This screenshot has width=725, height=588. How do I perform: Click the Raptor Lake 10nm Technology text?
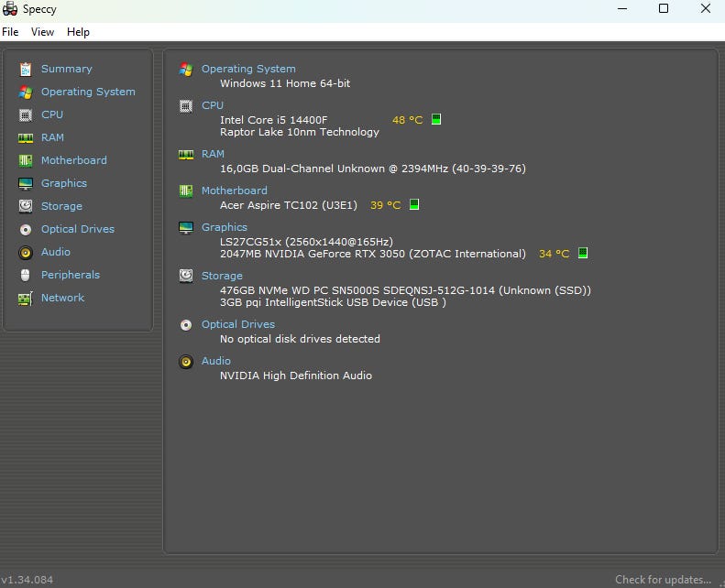point(299,132)
